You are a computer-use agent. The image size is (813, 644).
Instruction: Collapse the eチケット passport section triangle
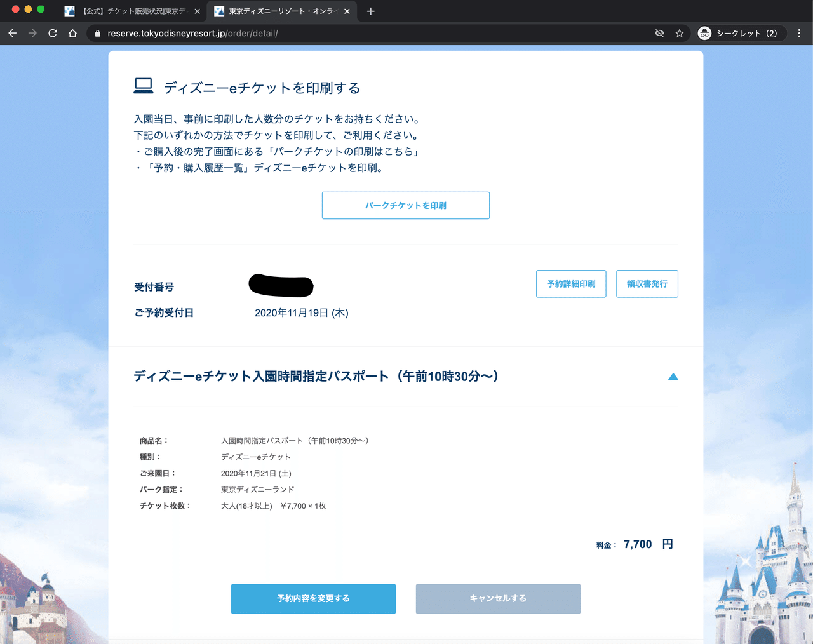click(x=673, y=377)
